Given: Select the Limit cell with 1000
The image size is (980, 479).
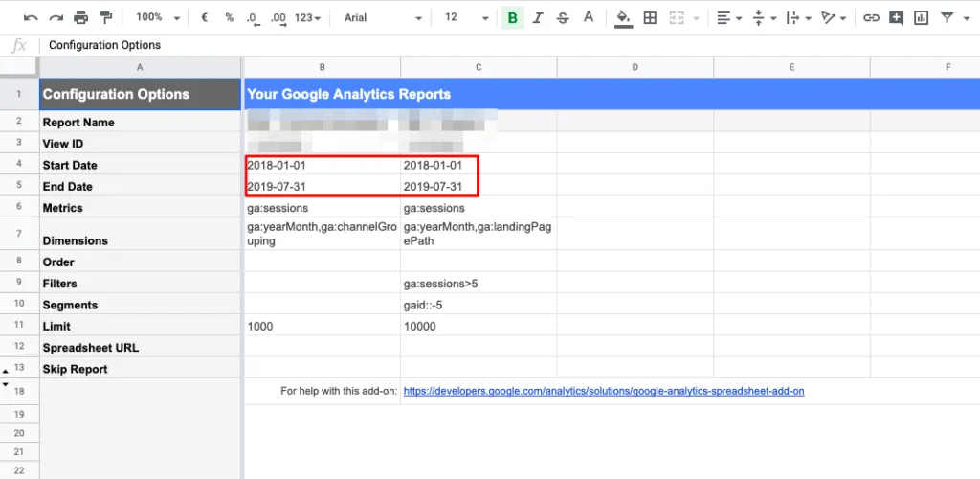Looking at the screenshot, I should coord(322,325).
